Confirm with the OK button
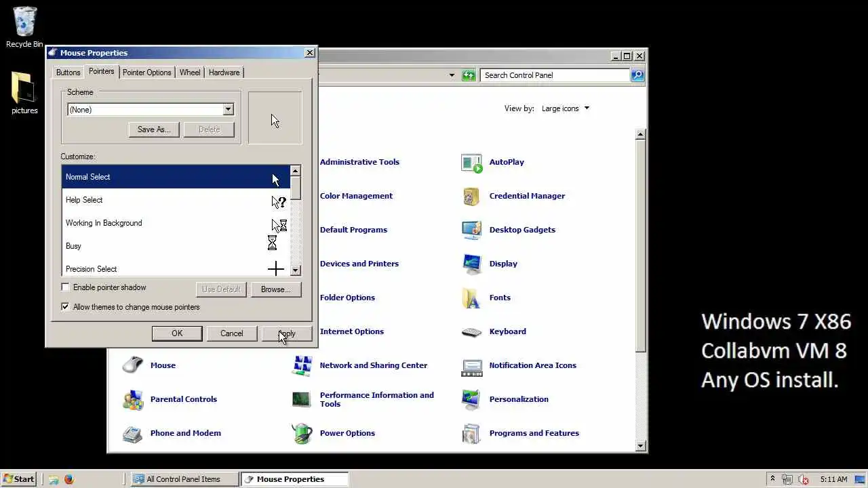The image size is (868, 488). point(177,333)
